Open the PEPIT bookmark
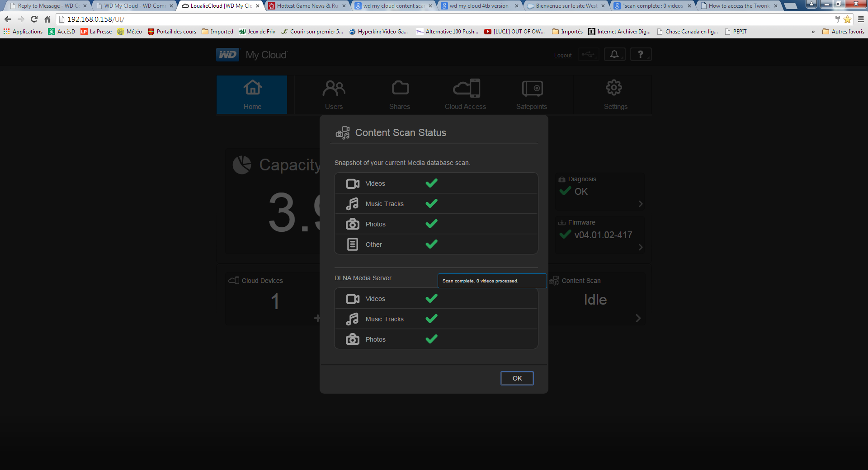This screenshot has width=868, height=470. (x=736, y=32)
